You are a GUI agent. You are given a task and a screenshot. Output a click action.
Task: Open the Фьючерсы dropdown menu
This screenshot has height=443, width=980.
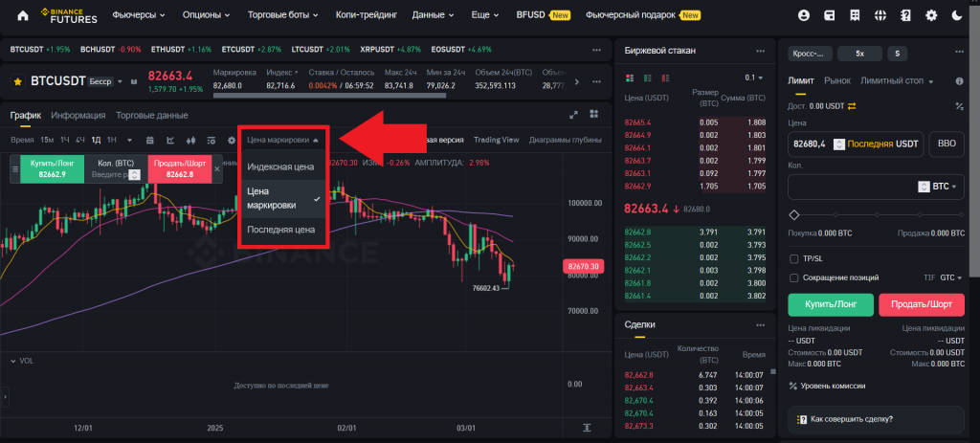point(139,15)
